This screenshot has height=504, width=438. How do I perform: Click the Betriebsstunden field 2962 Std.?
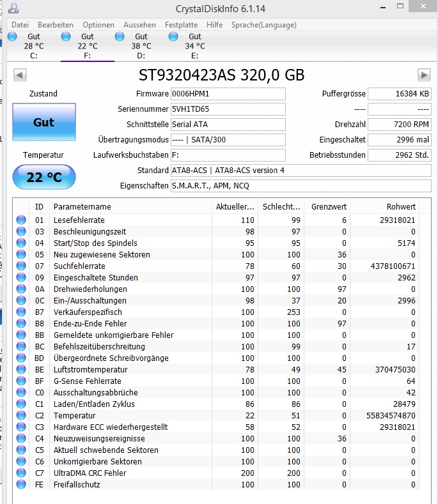coord(400,155)
